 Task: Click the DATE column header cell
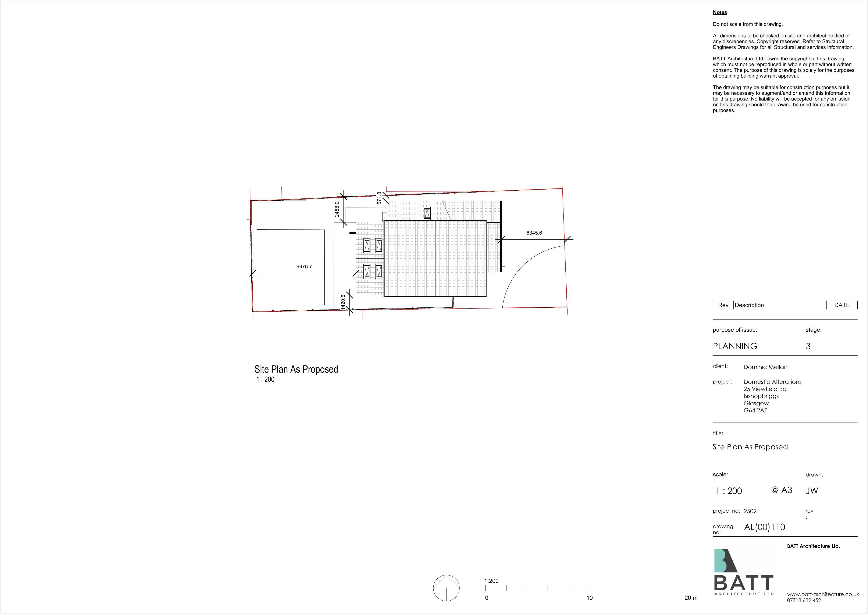pos(842,305)
